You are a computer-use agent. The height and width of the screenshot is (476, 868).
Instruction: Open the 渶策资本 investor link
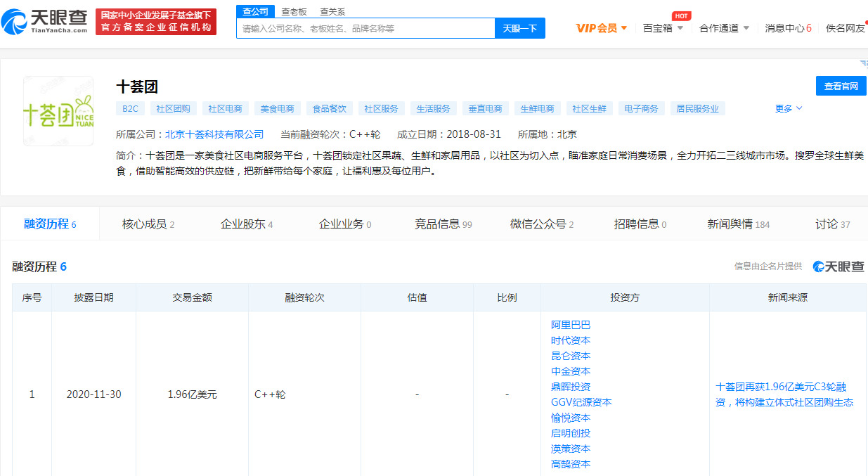tap(571, 449)
